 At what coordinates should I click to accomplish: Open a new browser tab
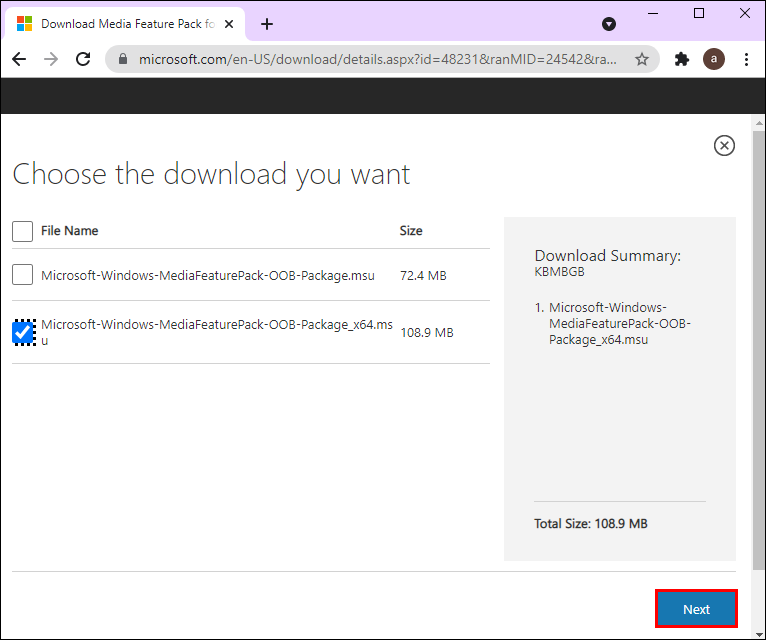267,24
